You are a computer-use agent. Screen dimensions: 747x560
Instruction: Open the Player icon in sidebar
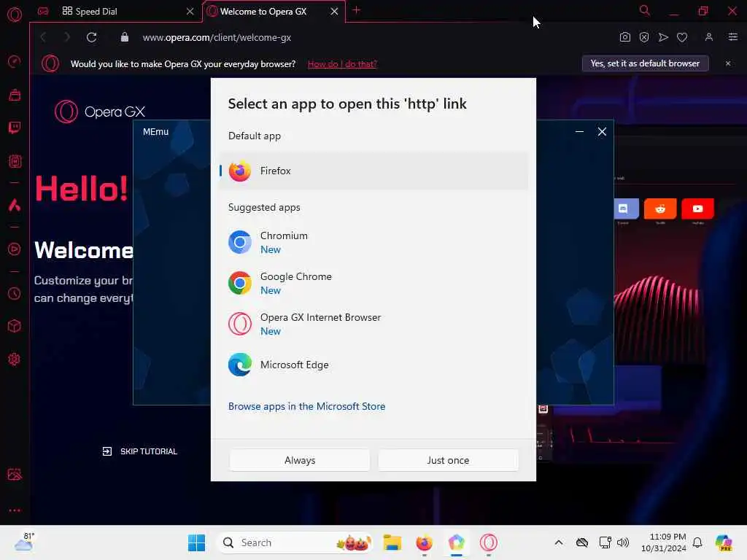(x=15, y=249)
